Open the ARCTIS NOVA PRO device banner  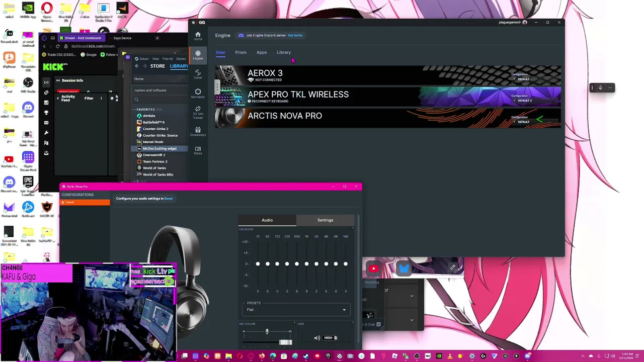[x=388, y=118]
